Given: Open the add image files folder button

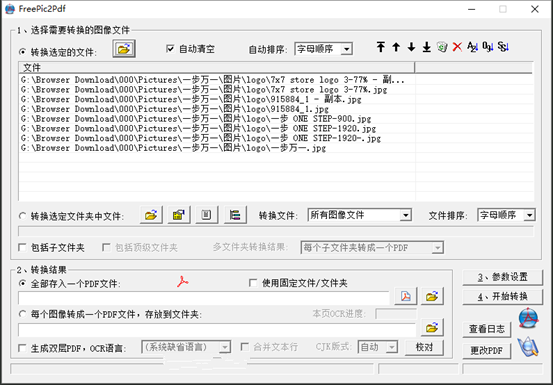Looking at the screenshot, I should click(124, 49).
